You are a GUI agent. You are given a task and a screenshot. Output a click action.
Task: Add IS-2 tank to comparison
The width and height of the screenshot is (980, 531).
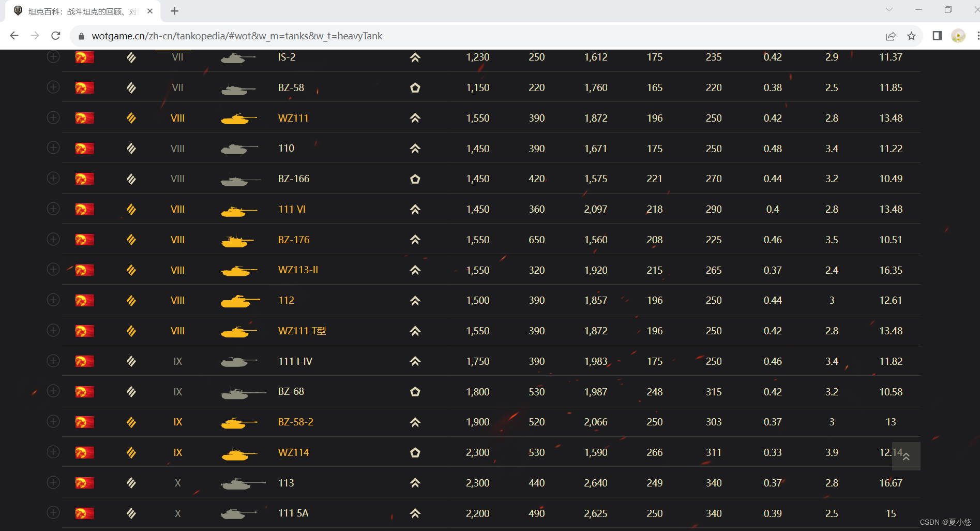coord(53,57)
